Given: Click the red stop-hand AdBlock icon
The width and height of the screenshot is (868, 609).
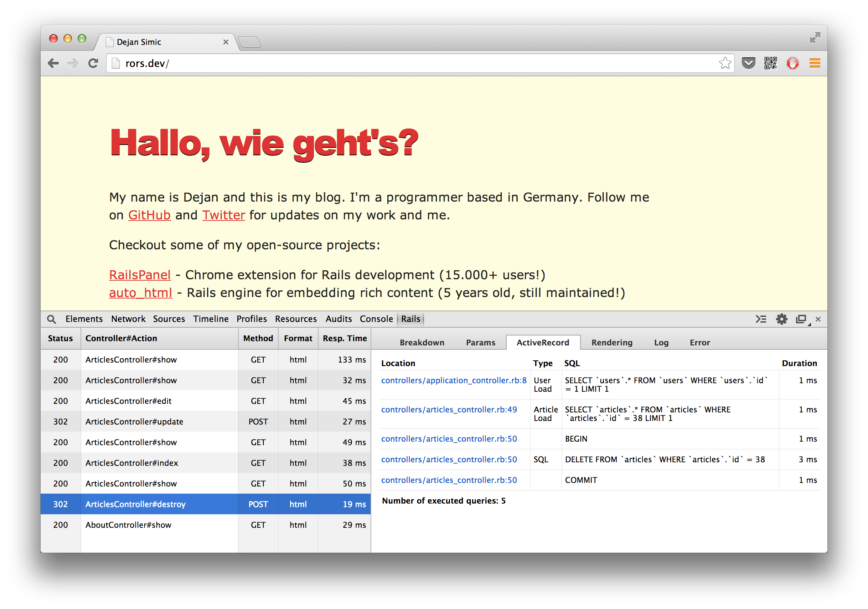Looking at the screenshot, I should coord(792,63).
